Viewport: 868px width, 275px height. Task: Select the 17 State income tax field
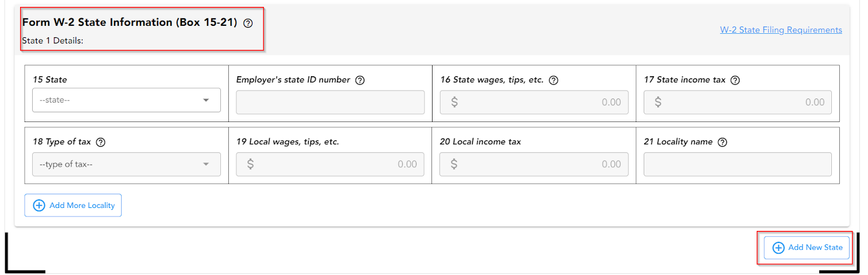click(x=738, y=103)
